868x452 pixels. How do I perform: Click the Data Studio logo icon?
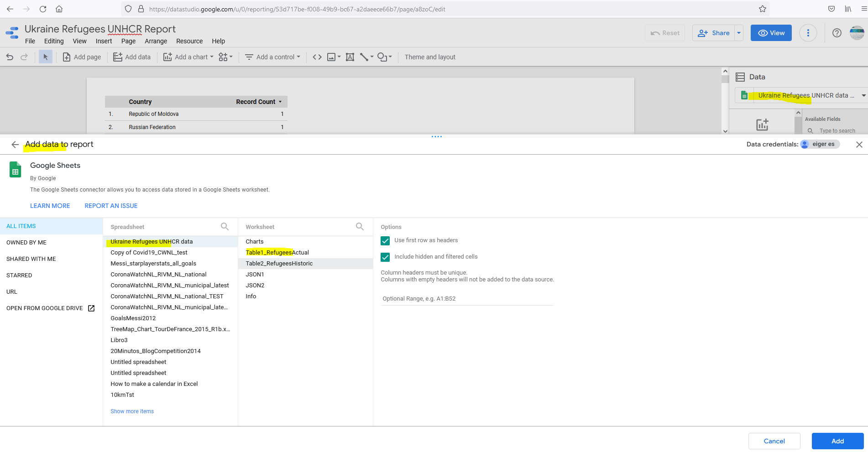coord(12,33)
